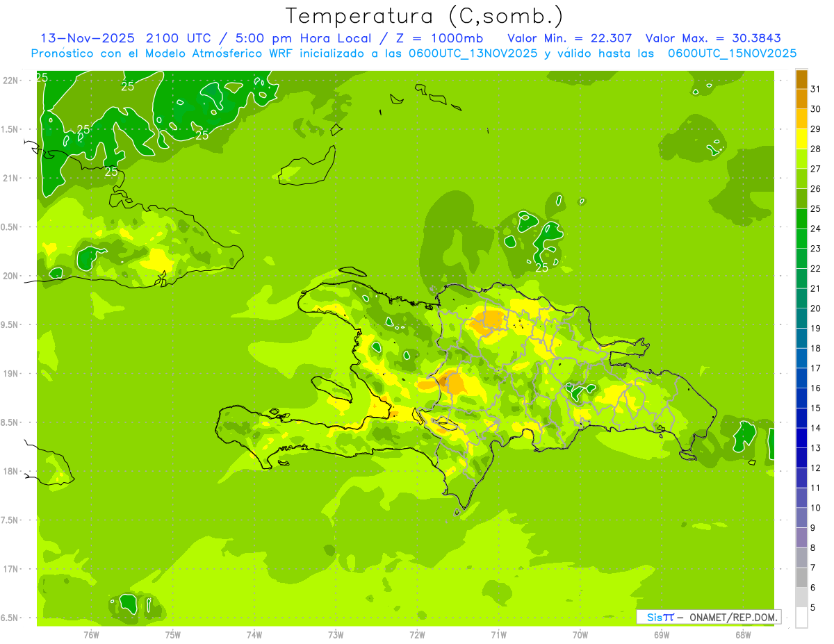
Task: Click the color bar label "20"
Action: (815, 308)
